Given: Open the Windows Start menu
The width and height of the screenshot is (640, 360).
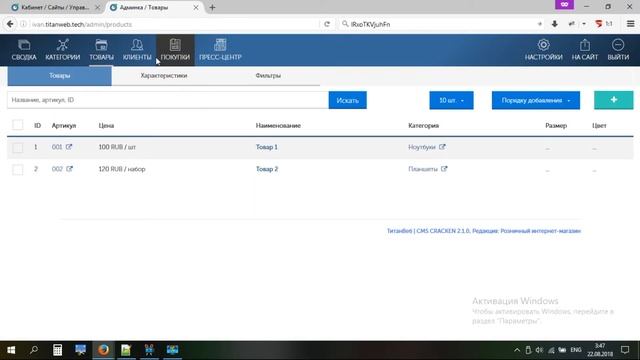Looking at the screenshot, I should click(x=11, y=350).
